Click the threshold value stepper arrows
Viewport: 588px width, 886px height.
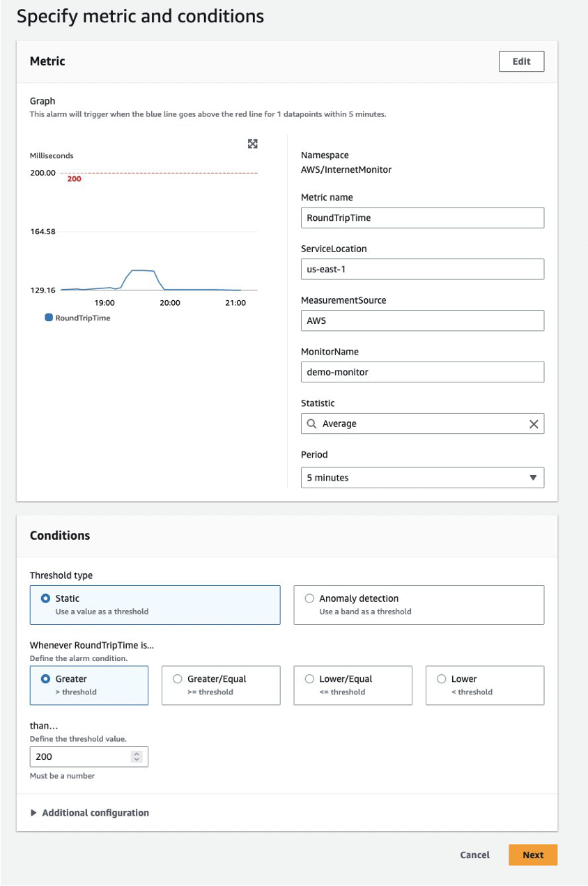[x=137, y=756]
